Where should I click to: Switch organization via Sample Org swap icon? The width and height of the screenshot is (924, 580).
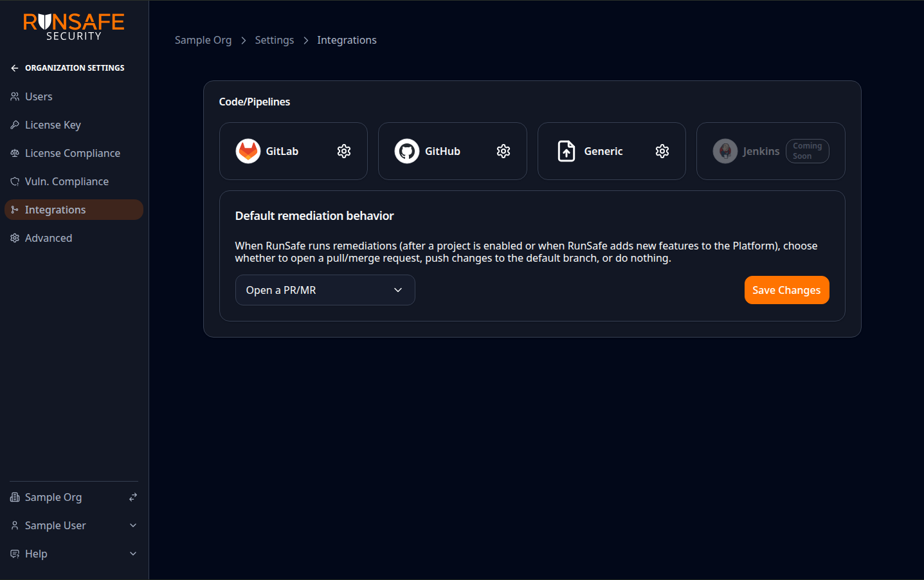[133, 497]
